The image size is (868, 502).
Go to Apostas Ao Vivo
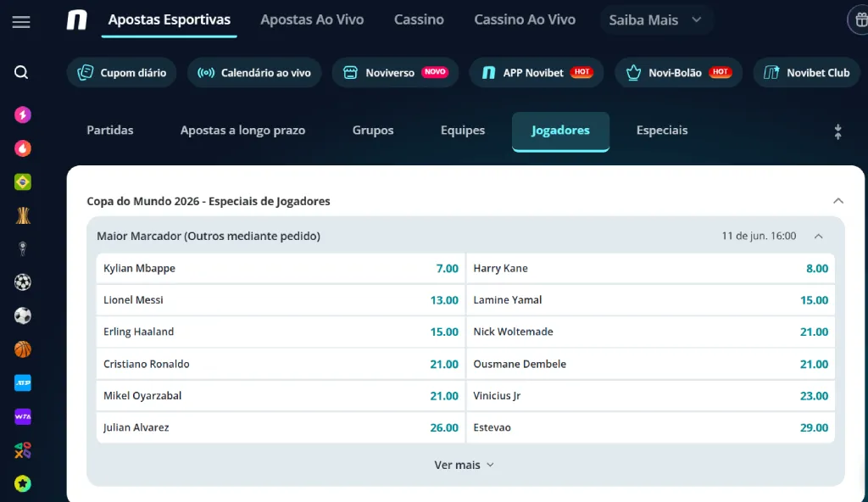(312, 20)
